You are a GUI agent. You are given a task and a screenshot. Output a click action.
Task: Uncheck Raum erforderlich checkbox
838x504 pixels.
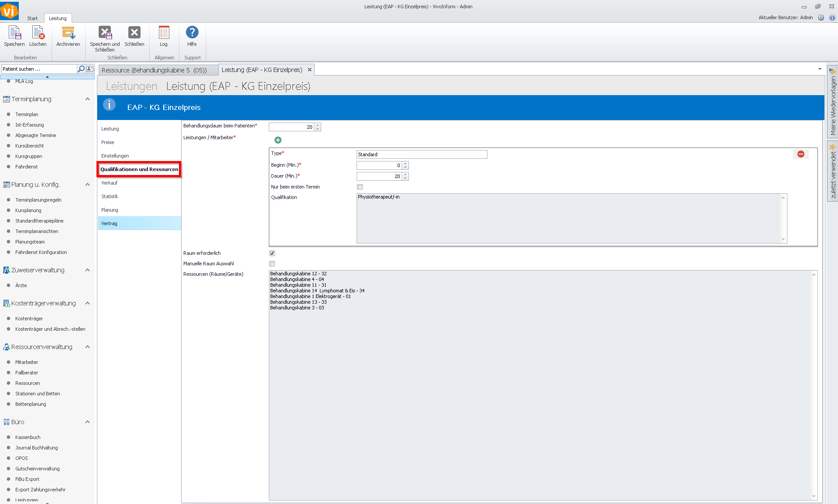272,253
